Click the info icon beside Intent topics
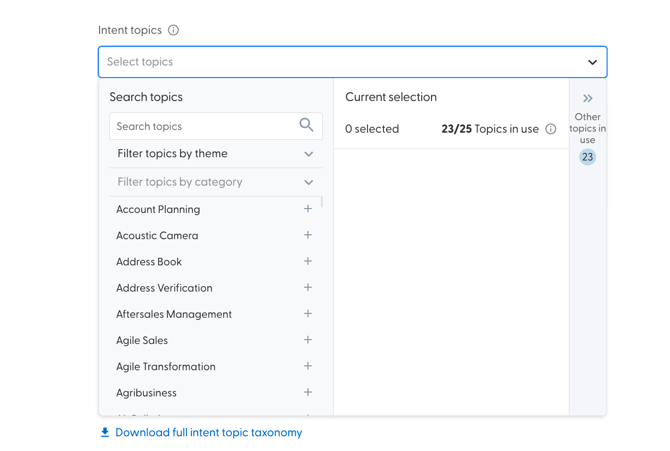The height and width of the screenshot is (451, 670). (x=174, y=30)
